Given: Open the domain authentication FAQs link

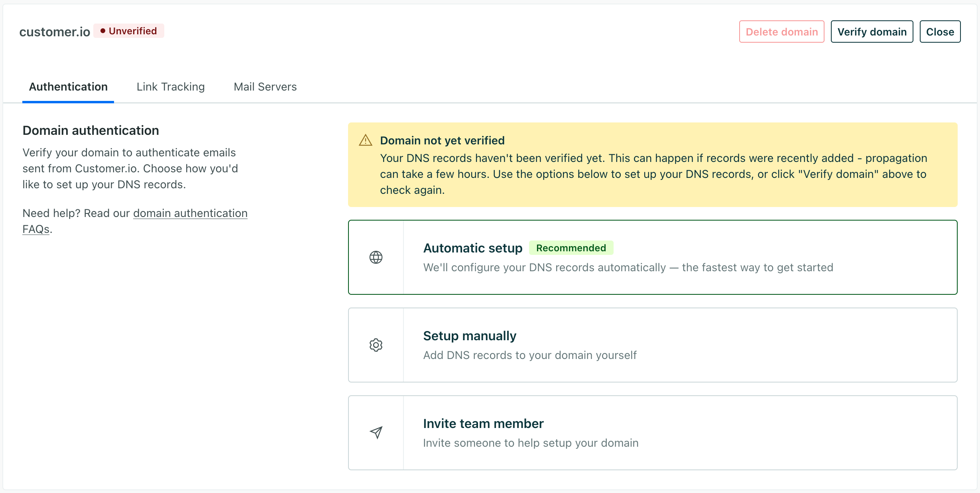Looking at the screenshot, I should [190, 213].
